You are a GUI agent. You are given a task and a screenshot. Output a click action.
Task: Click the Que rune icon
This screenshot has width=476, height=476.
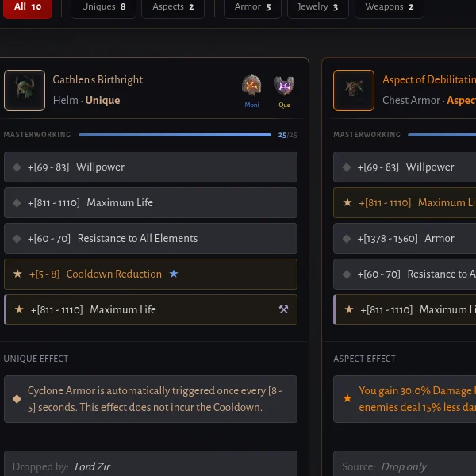pos(284,86)
